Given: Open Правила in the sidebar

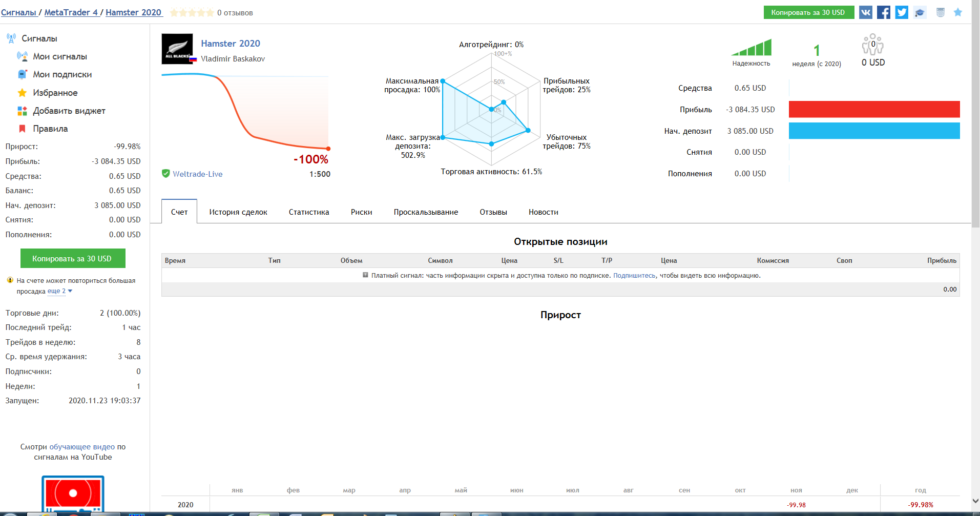Looking at the screenshot, I should point(50,129).
